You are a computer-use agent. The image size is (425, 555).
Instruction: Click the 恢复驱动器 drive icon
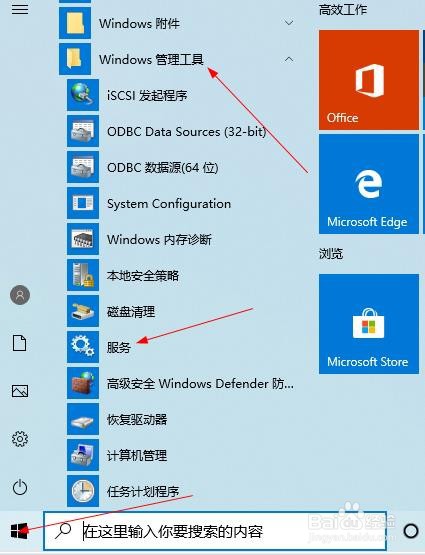click(x=83, y=419)
